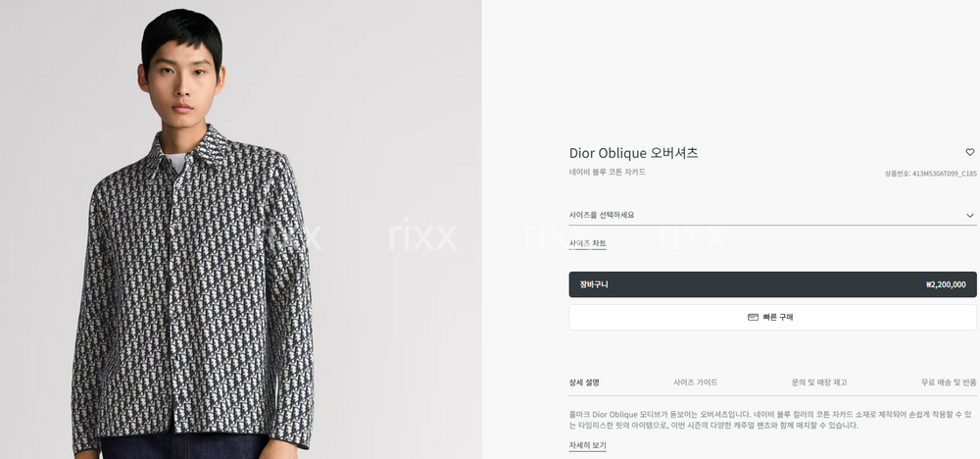980x459 pixels.
Task: Click the 빠른 구매 text label
Action: click(777, 317)
